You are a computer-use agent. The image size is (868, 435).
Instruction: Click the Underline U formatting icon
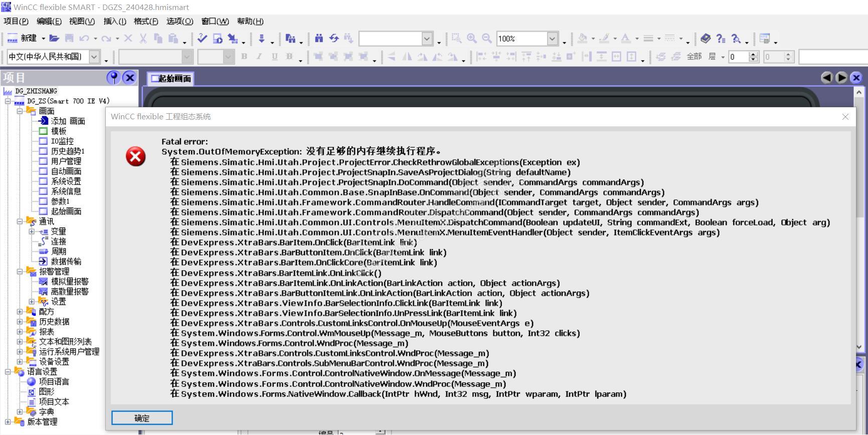(x=274, y=57)
